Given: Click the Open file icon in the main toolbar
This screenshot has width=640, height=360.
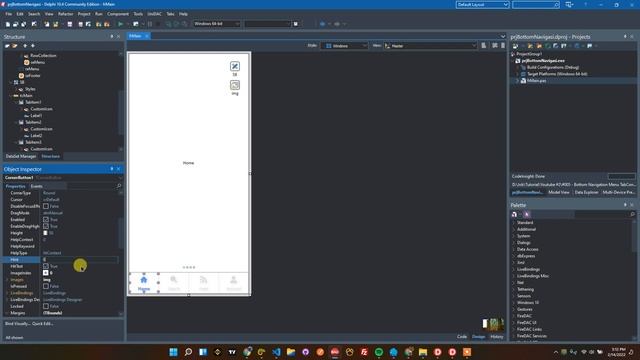Looking at the screenshot, I should pos(16,24).
